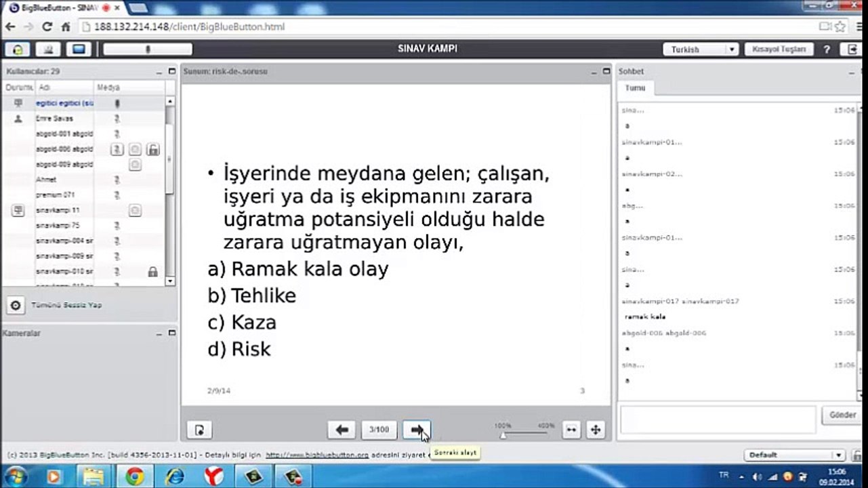
Task: Click the fit-to-width icon
Action: [571, 430]
